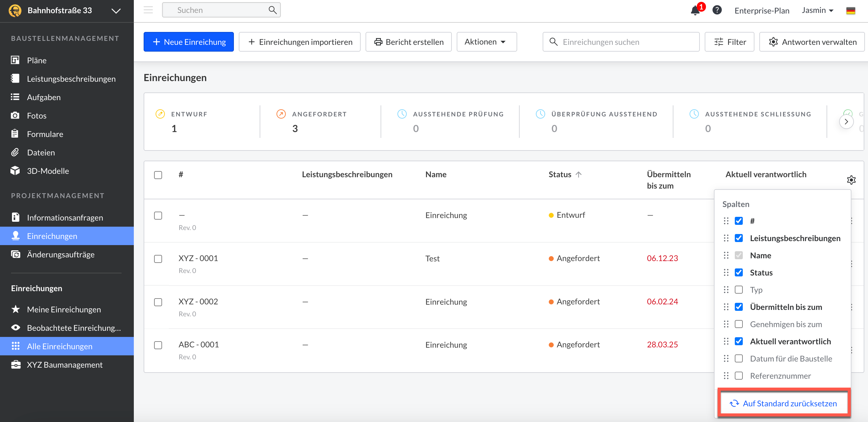Open the Jasmin user menu
The height and width of the screenshot is (422, 868).
[x=818, y=10]
